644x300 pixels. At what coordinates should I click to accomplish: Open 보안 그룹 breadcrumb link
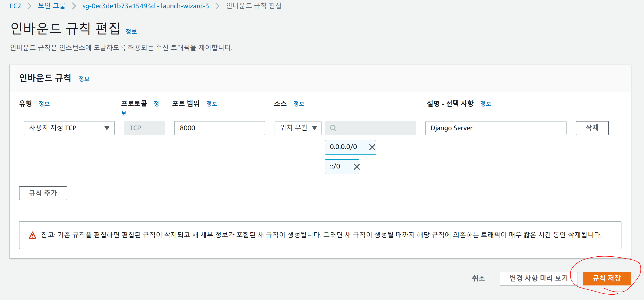pyautogui.click(x=51, y=6)
